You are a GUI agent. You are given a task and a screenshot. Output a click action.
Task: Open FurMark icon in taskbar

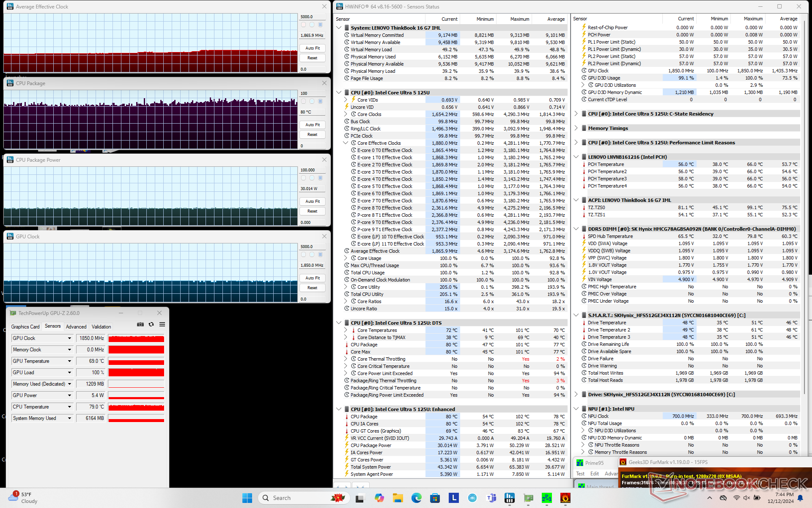point(565,498)
